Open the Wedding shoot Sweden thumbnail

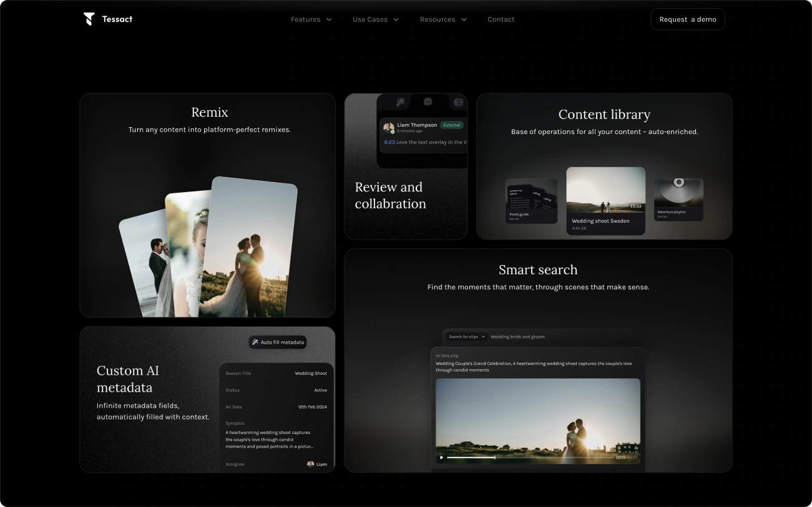(x=606, y=190)
